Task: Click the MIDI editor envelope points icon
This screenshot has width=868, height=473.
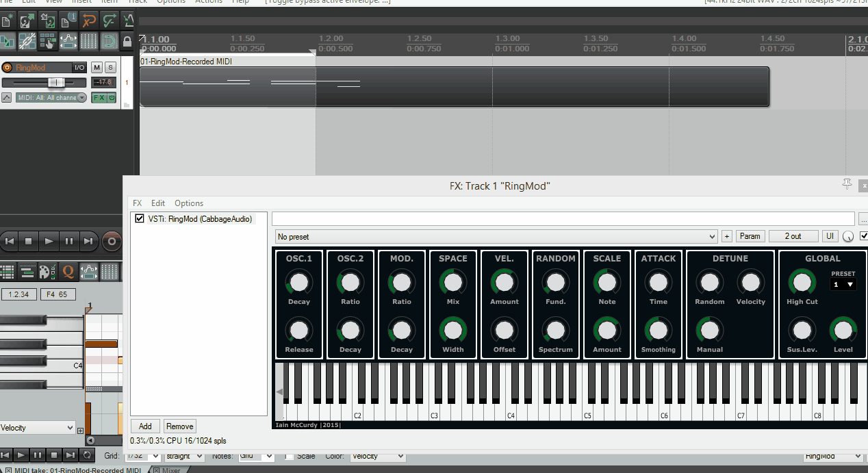Action: coord(88,272)
